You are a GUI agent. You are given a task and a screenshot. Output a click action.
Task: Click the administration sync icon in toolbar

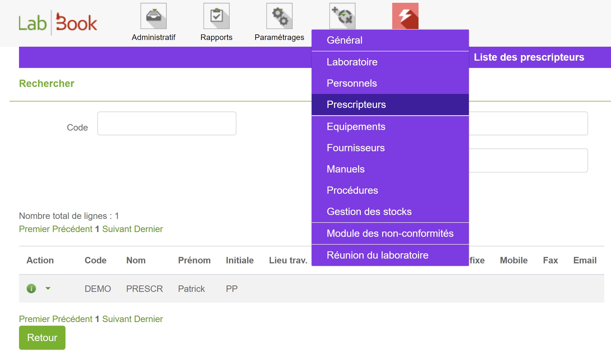342,16
